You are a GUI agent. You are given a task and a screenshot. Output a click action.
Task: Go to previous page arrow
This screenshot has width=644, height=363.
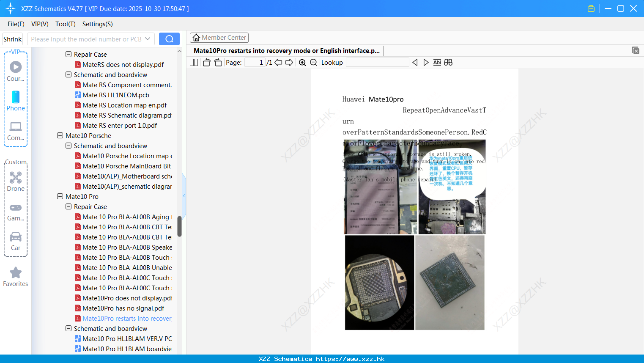(278, 62)
